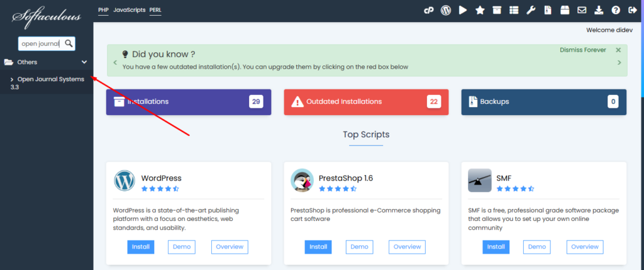Image resolution: width=644 pixels, height=270 pixels.
Task: Open all installations archive box icon
Action: click(x=497, y=10)
